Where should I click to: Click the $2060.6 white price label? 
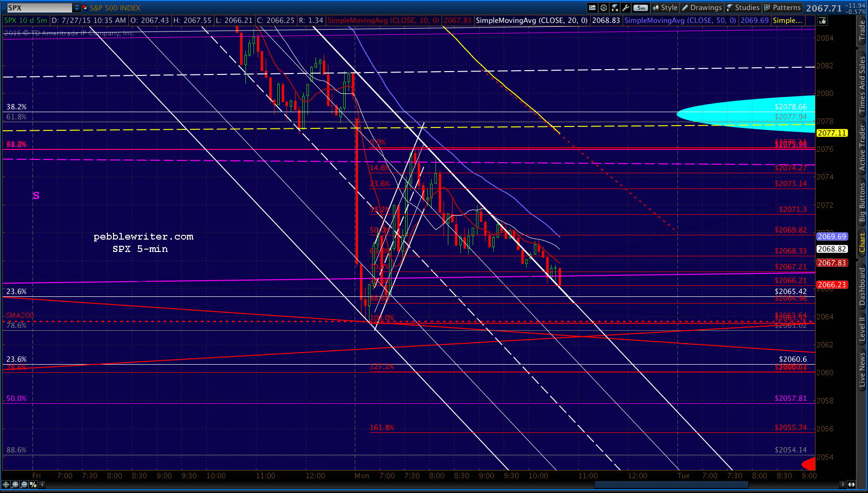click(793, 359)
